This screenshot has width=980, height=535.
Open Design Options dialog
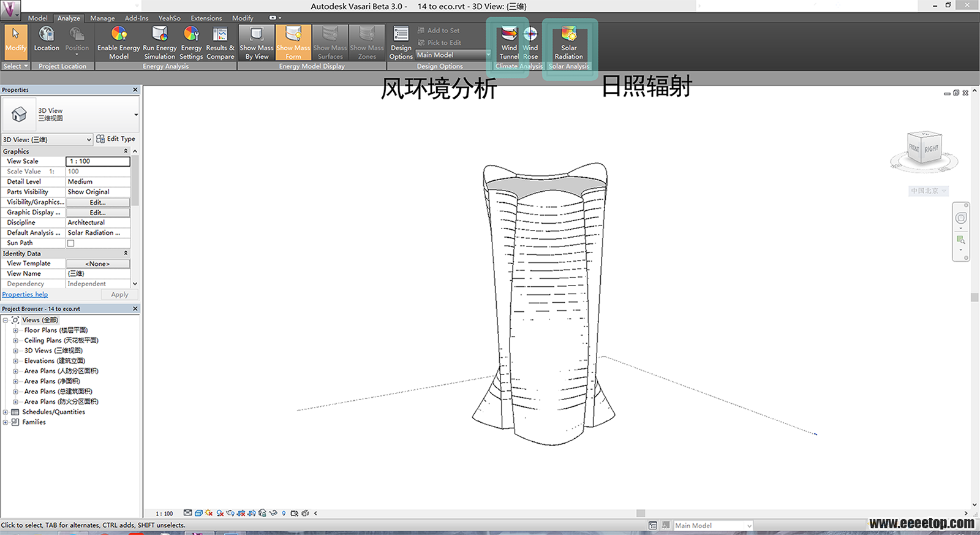click(x=401, y=42)
